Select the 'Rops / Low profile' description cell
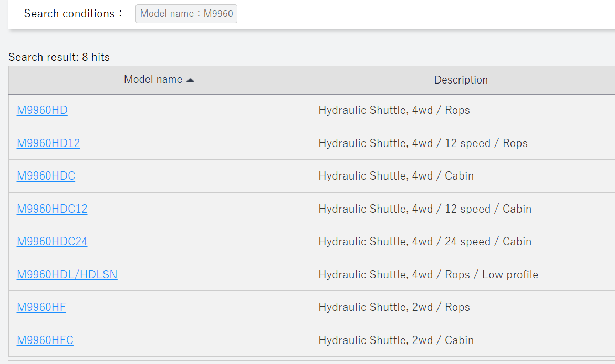The height and width of the screenshot is (364, 615). (461, 274)
